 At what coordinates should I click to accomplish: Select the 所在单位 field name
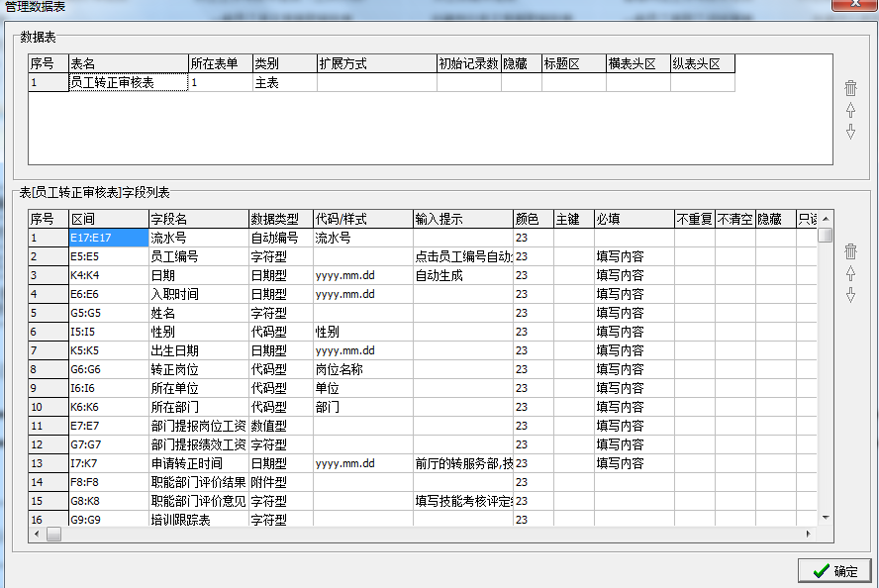click(198, 388)
